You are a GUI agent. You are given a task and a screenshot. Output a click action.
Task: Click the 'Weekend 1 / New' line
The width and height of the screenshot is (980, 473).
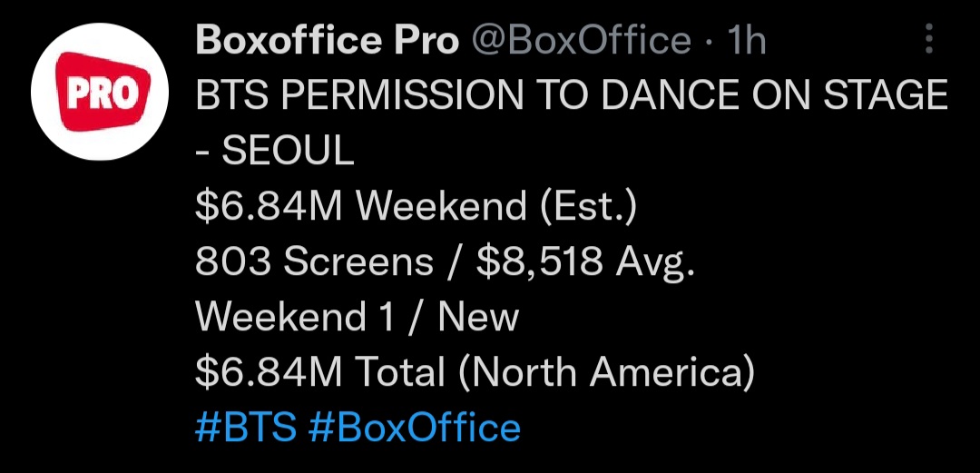pyautogui.click(x=357, y=317)
